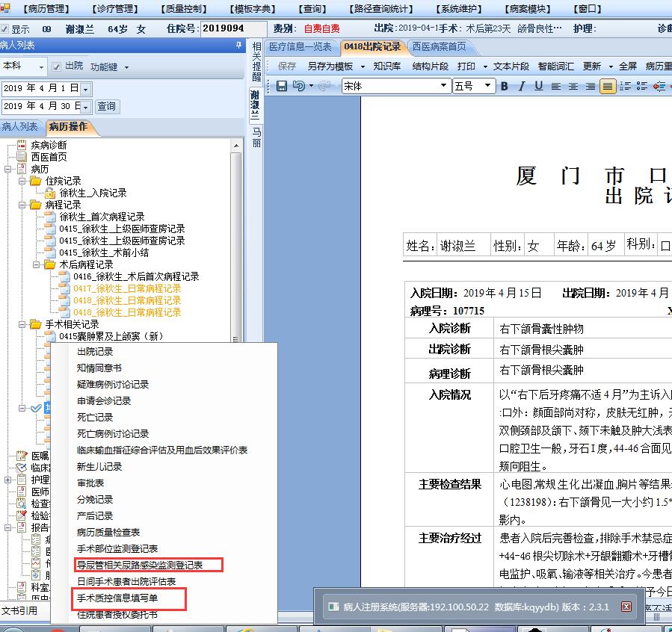Click the tree scrollbar up arrow
Image resolution: width=672 pixels, height=632 pixels.
(x=236, y=146)
